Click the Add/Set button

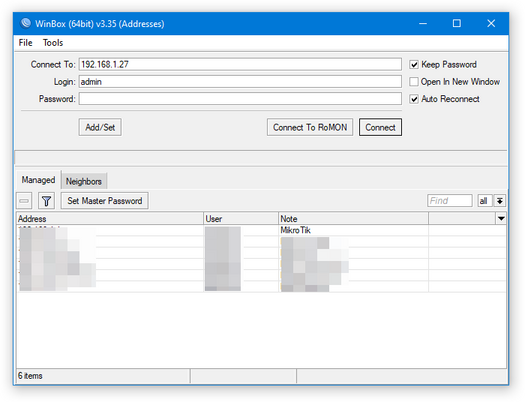tap(100, 127)
